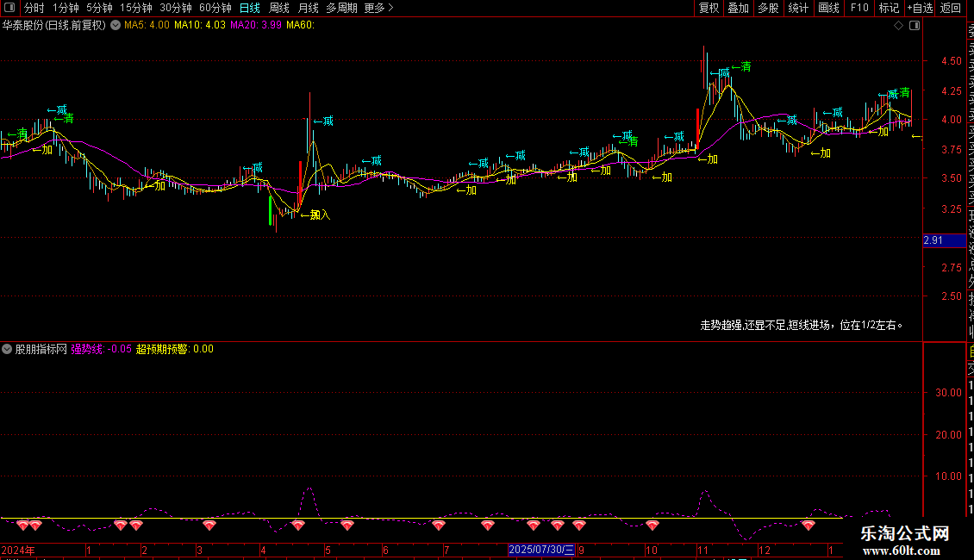Image resolution: width=974 pixels, height=560 pixels.
Task: Toggle the left sidebar panel icon
Action: pos(9,8)
